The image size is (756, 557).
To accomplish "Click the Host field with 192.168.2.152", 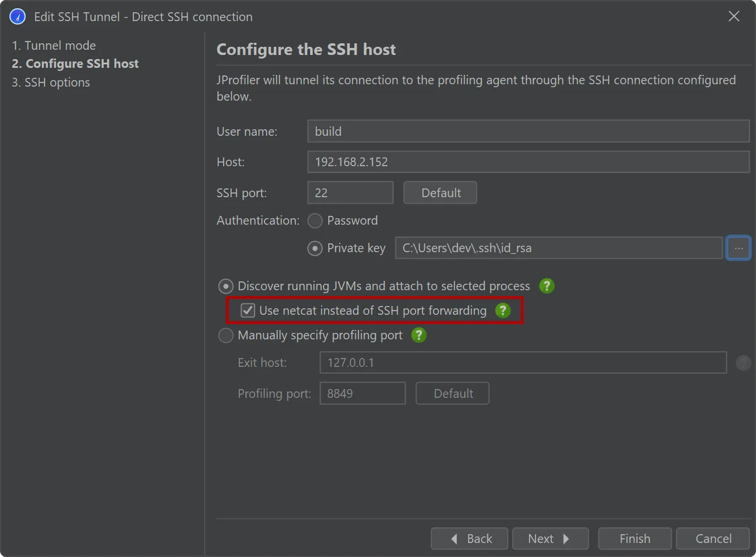I will point(528,162).
